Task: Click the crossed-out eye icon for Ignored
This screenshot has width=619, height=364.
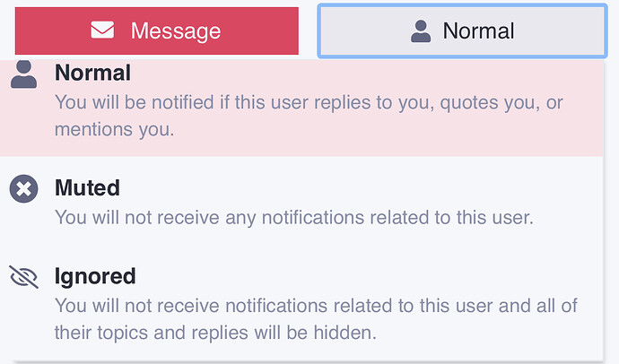Action: pos(23,277)
